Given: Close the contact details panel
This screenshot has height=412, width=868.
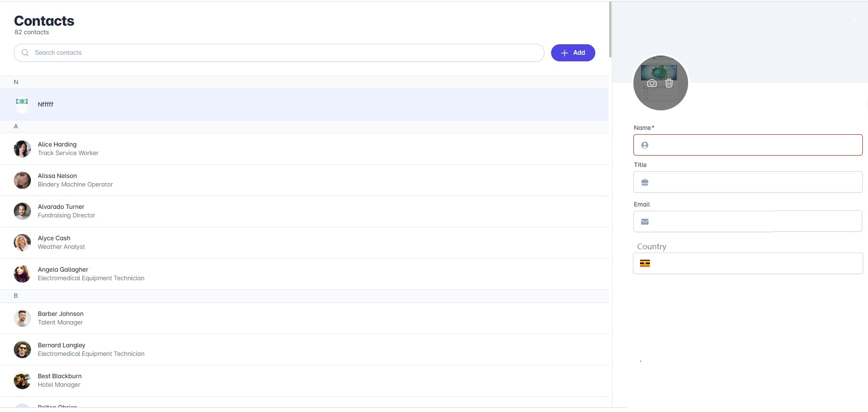Looking at the screenshot, I should coord(853,20).
